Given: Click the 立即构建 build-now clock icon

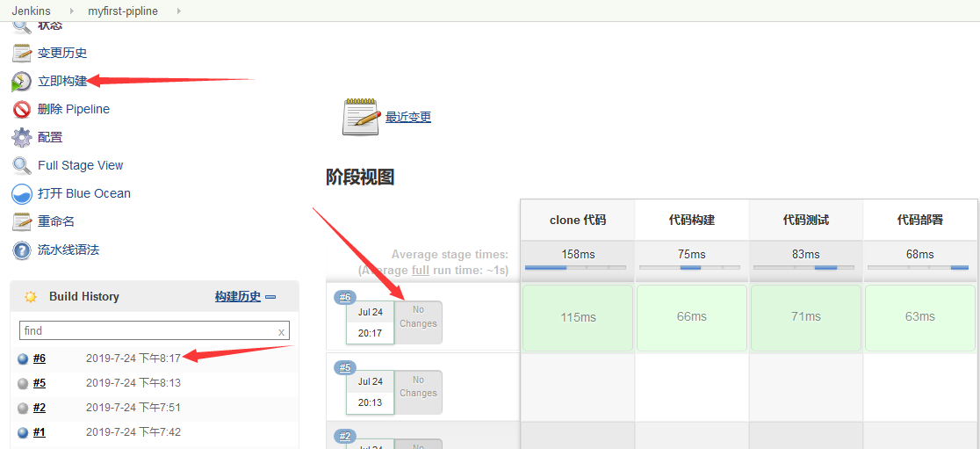Looking at the screenshot, I should click(x=21, y=82).
